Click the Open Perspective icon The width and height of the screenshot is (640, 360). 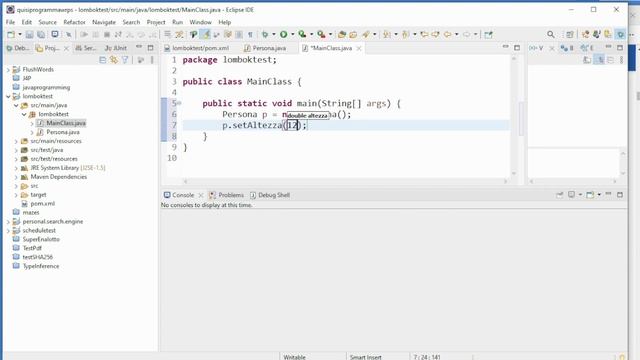(x=570, y=35)
